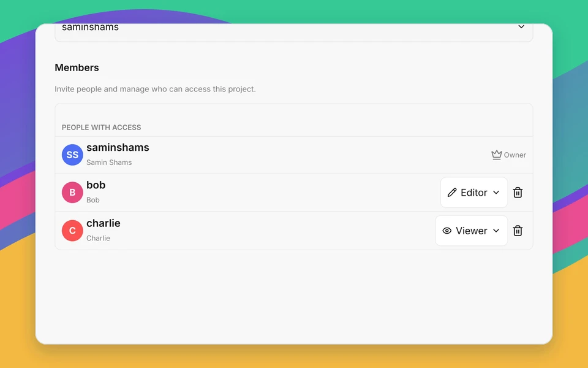The height and width of the screenshot is (368, 588).
Task: Click the charlie username text
Action: click(104, 223)
